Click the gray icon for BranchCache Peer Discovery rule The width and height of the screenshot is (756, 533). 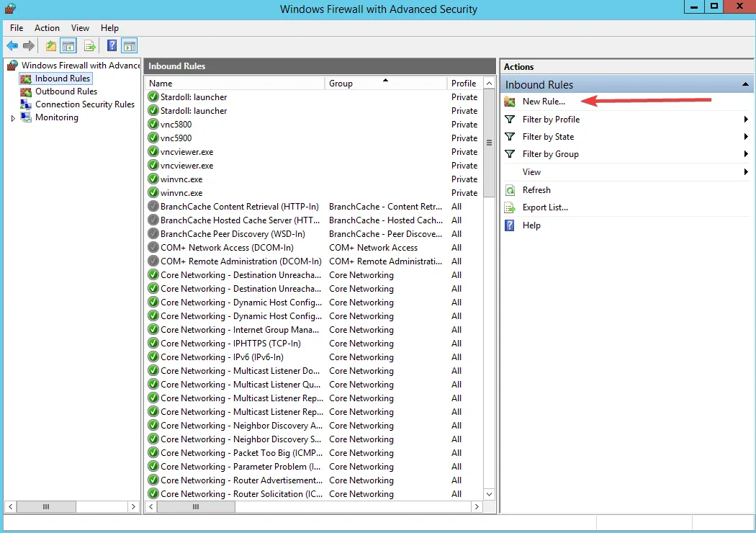coord(153,234)
